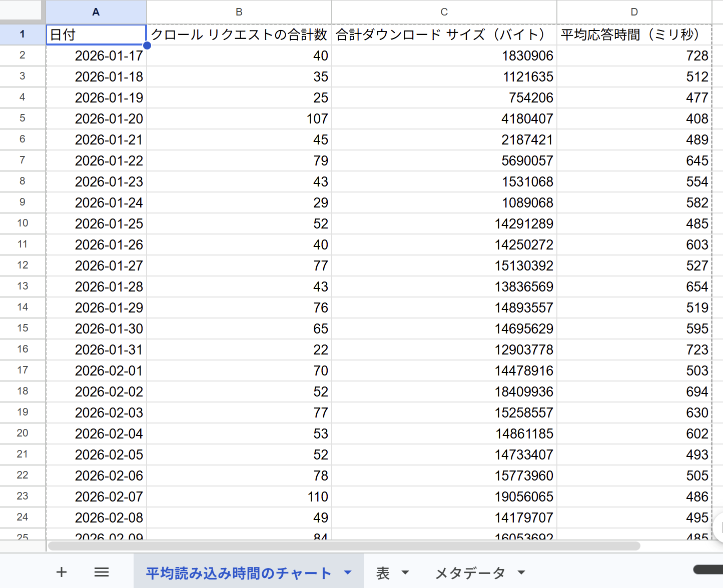Select the cell with value 107
Screen dimensions: 723x588
239,118
